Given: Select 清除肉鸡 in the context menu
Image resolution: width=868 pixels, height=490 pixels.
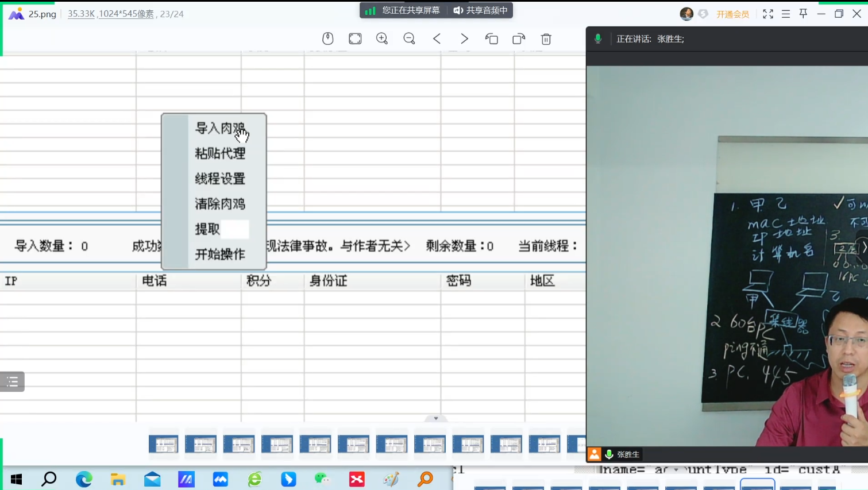Looking at the screenshot, I should [x=220, y=204].
